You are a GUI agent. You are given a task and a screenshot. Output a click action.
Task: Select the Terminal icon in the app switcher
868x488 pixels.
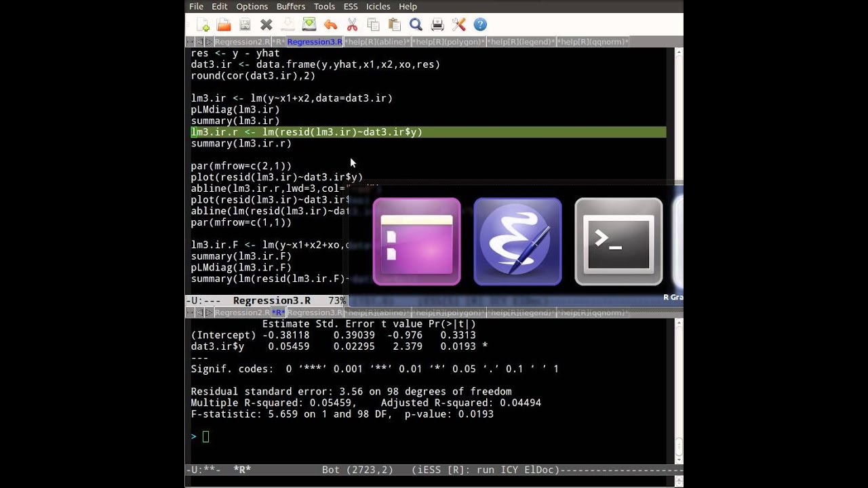pyautogui.click(x=618, y=242)
